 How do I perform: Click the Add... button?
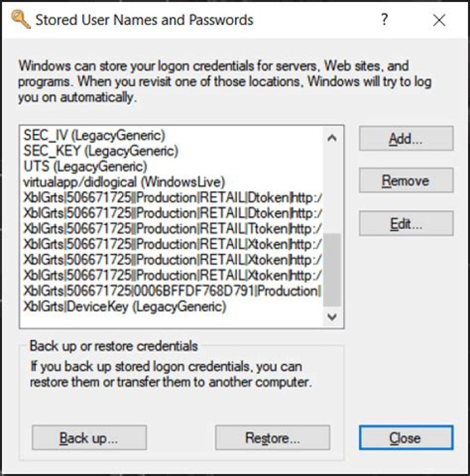405,138
